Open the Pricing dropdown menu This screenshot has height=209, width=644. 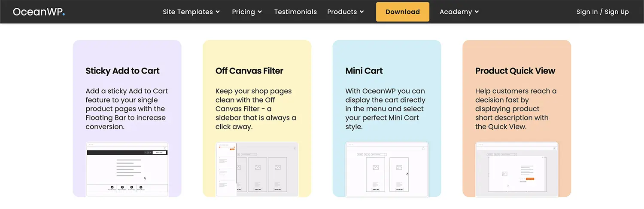[247, 12]
